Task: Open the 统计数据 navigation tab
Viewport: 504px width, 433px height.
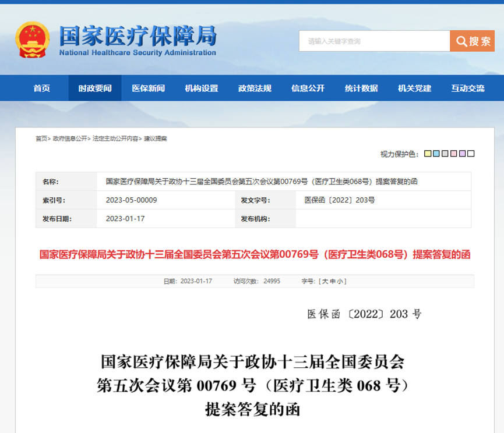Action: [361, 88]
